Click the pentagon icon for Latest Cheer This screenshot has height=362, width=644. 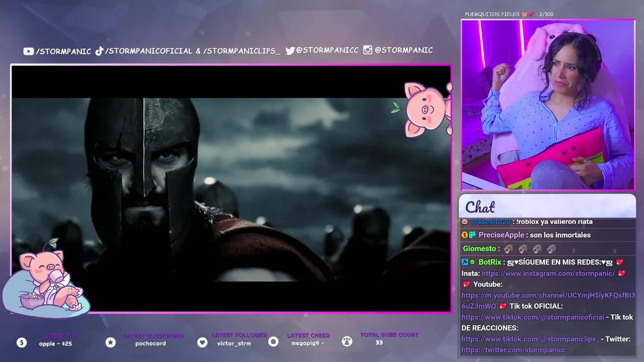(273, 342)
